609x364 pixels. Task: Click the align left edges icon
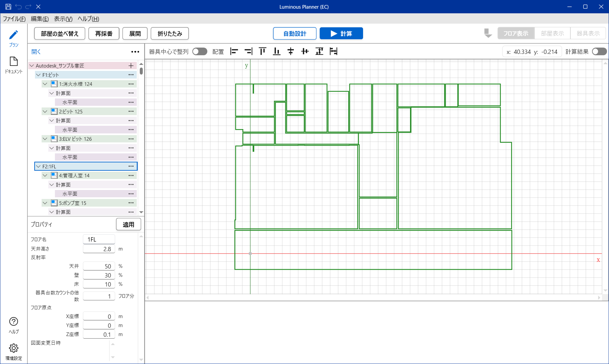234,51
